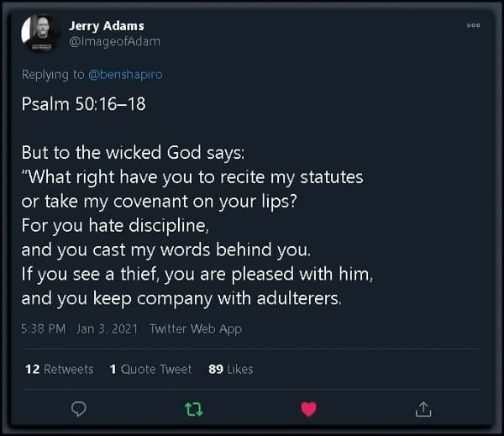The height and width of the screenshot is (436, 504).
Task: Unlike the tweet via red heart
Action: point(309,409)
